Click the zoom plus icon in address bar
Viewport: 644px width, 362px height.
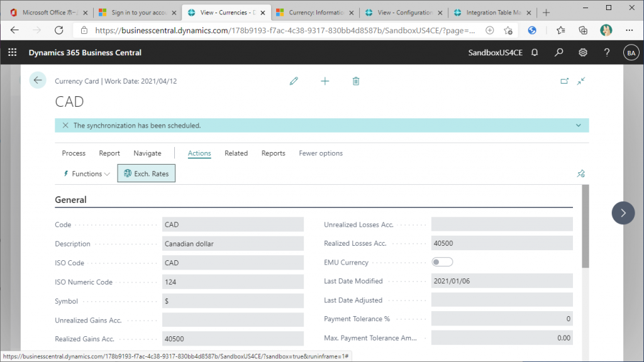coord(489,30)
